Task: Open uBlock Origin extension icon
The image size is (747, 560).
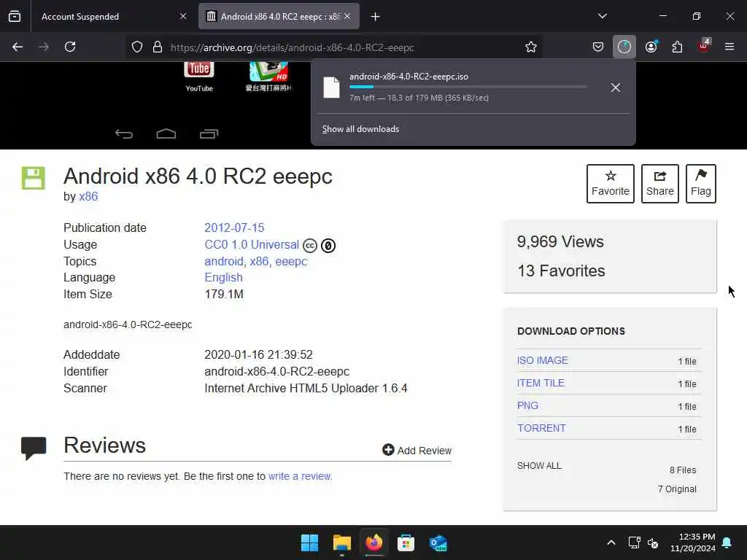Action: 704,46
